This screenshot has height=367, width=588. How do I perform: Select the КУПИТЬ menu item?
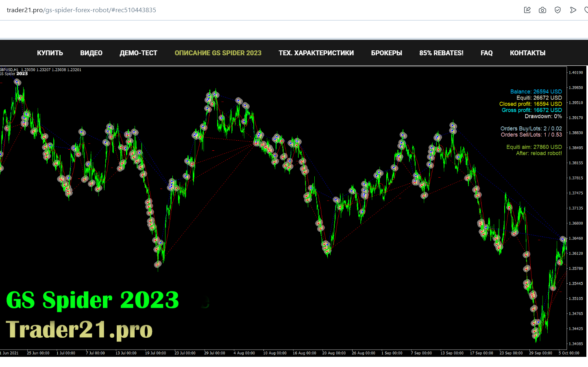pyautogui.click(x=50, y=53)
